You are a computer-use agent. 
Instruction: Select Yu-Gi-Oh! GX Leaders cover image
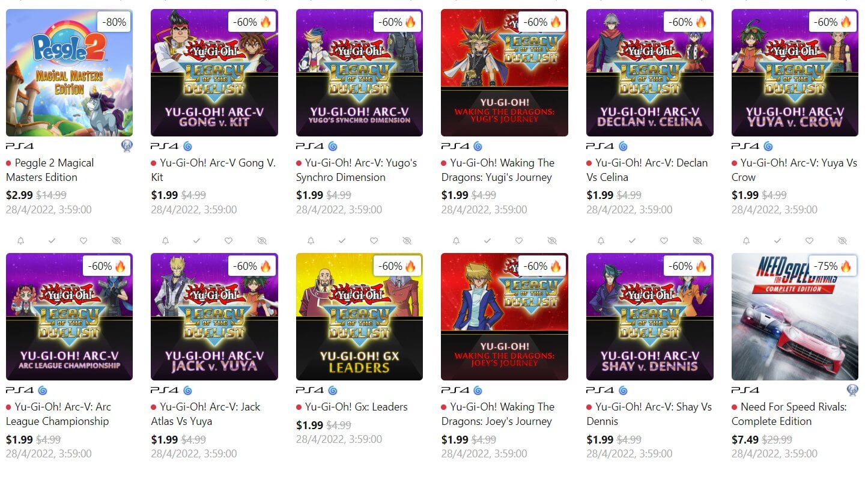pos(359,317)
